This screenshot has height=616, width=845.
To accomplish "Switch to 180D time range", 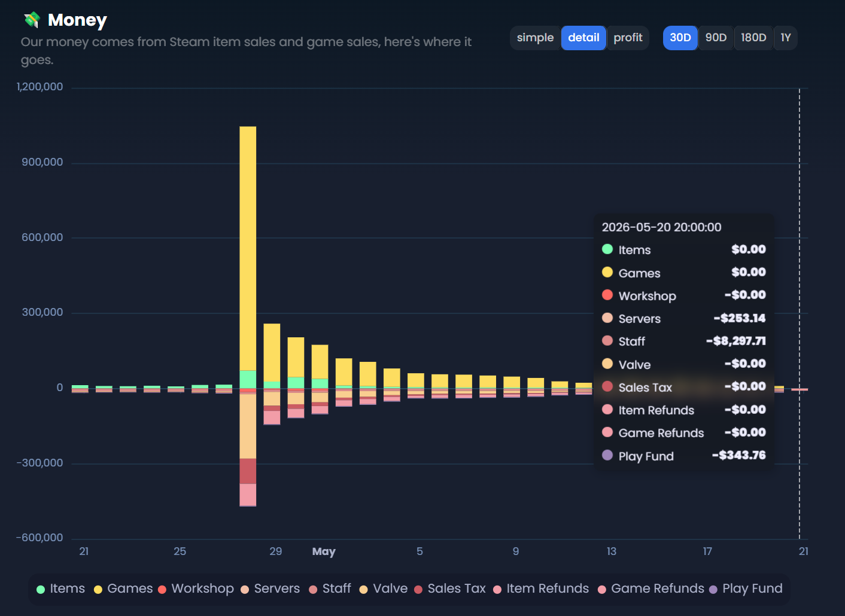I will (753, 38).
